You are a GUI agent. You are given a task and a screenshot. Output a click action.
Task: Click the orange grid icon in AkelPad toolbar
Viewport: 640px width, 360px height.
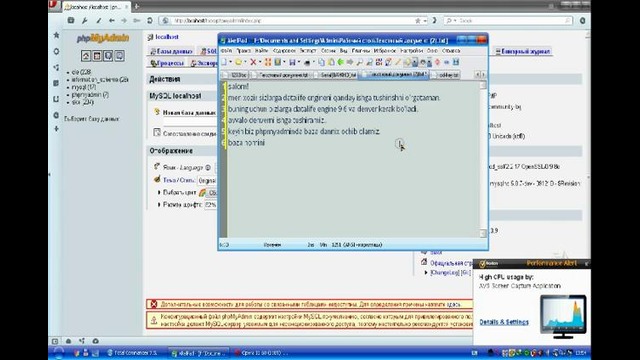coord(268,62)
